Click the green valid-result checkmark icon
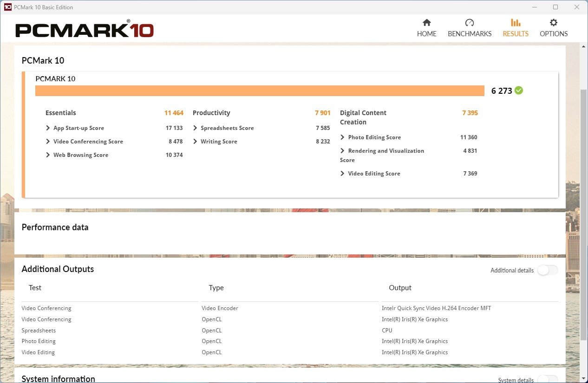Viewport: 588px width, 383px height. tap(519, 91)
